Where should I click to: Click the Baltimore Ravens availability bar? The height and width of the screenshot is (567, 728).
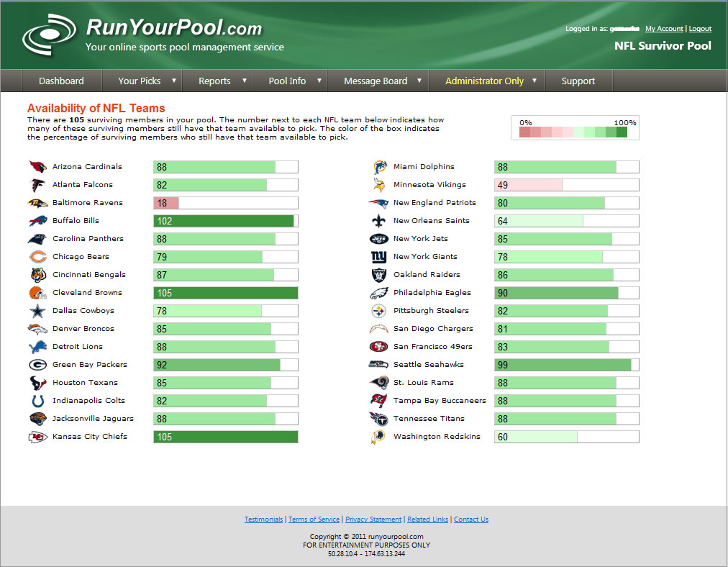coord(225,203)
